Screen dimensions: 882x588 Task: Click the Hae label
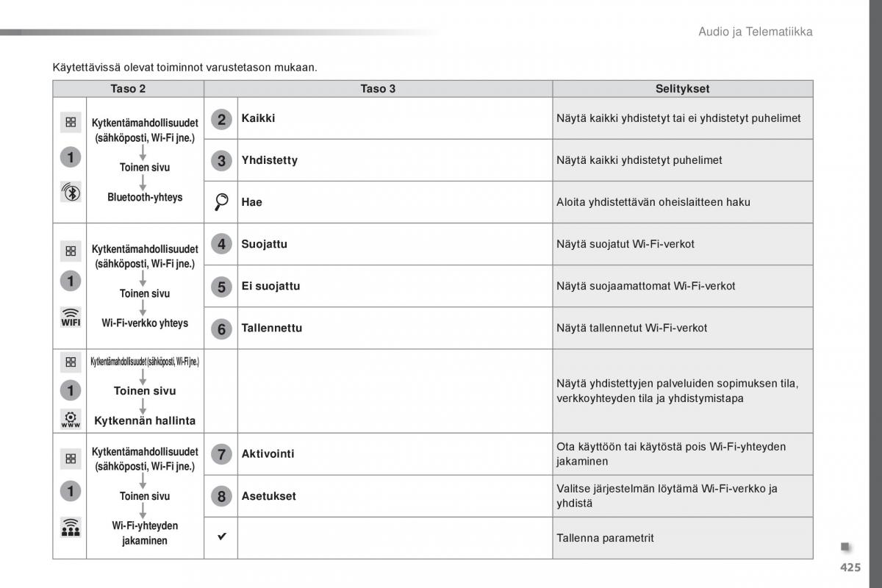click(x=251, y=202)
